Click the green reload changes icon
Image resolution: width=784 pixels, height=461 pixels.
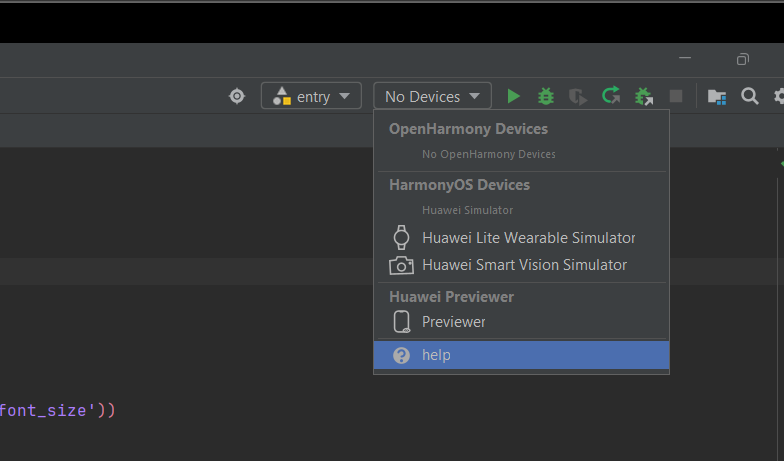[x=611, y=96]
